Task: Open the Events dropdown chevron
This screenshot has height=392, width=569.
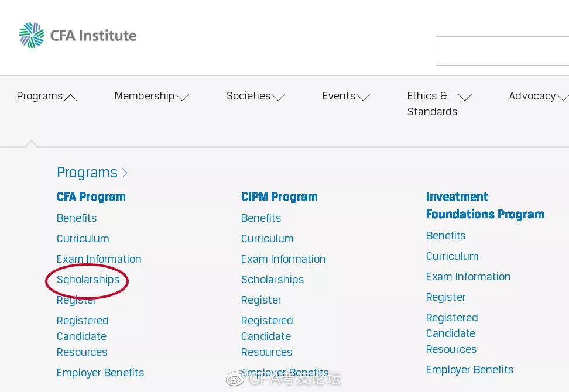Action: click(363, 98)
